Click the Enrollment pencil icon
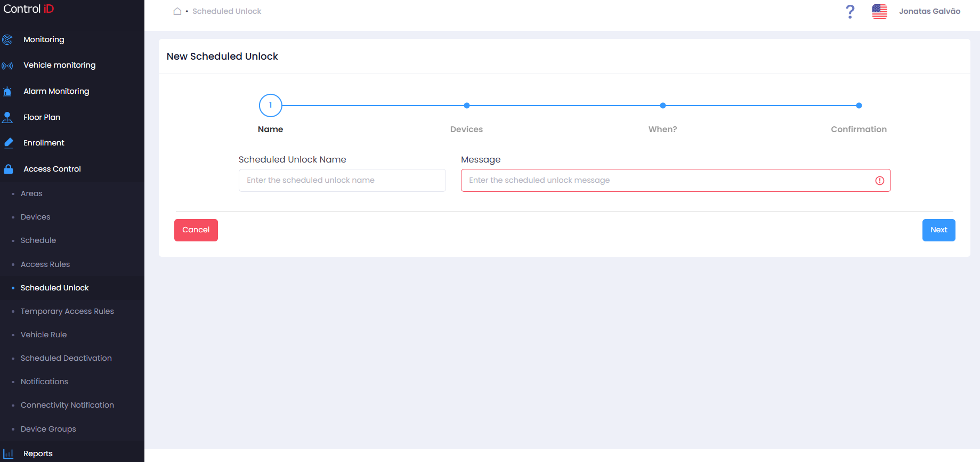 pos(9,143)
